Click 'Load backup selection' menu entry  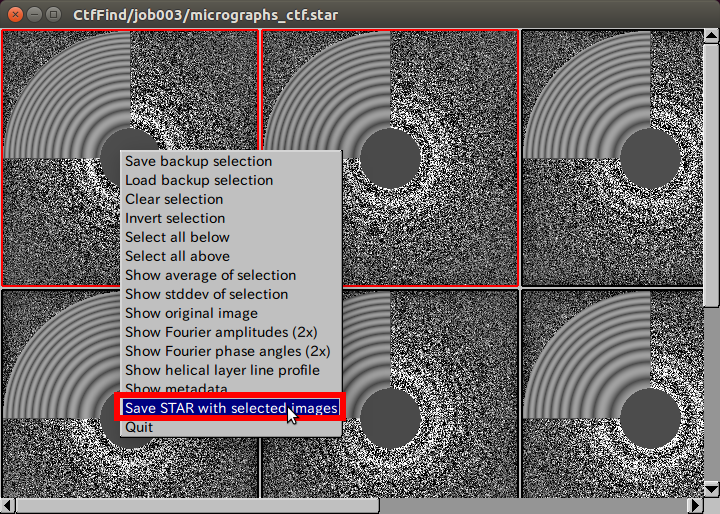pos(199,180)
